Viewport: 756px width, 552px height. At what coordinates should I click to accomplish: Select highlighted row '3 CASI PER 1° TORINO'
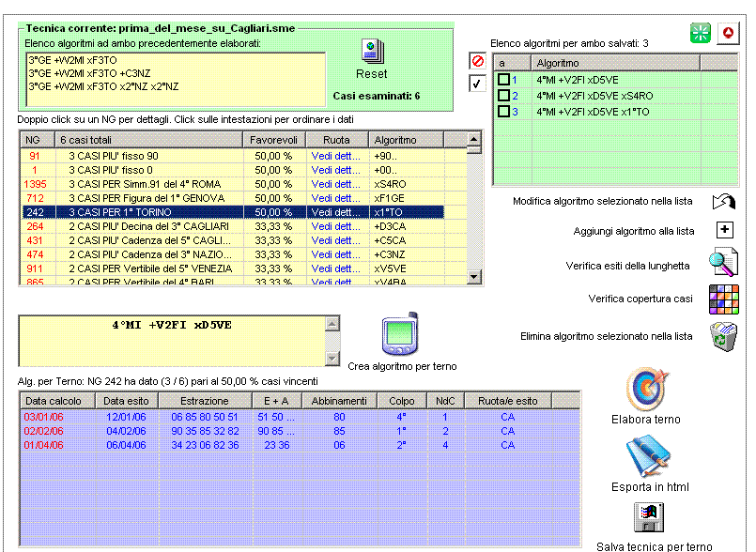[x=232, y=212]
